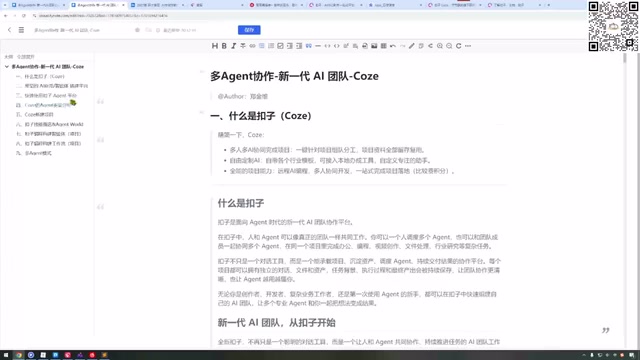Screen dimensions: 640x360
Task: Open the hamburger menu beside back arrow
Action: [x=21, y=30]
